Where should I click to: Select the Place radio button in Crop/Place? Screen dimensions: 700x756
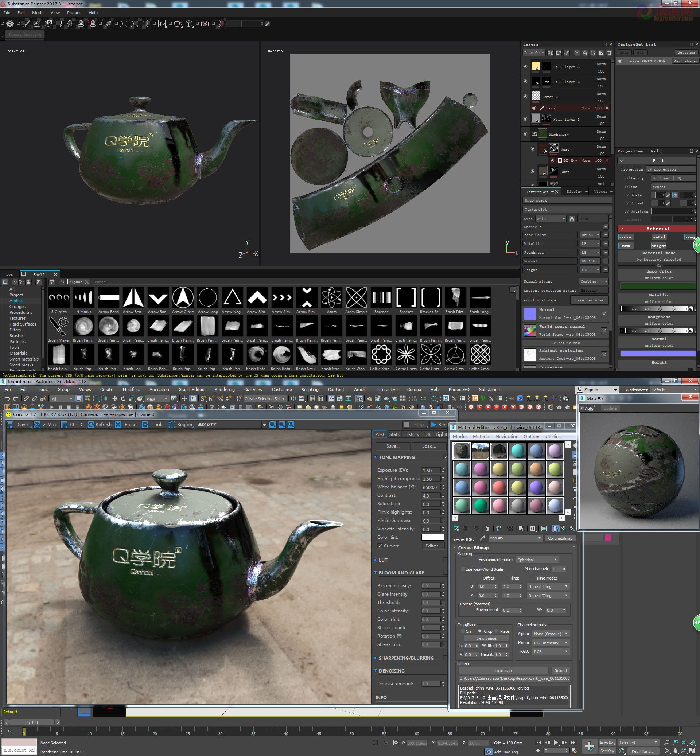tap(496, 631)
